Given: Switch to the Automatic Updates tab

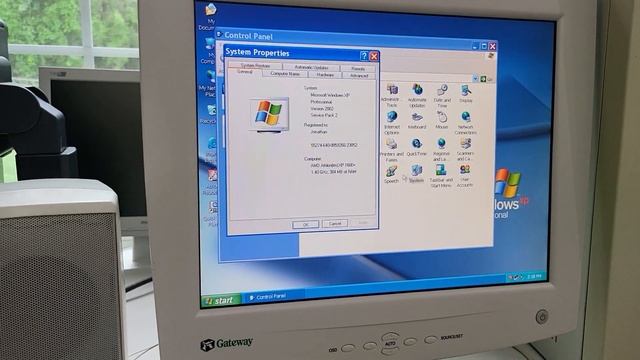Looking at the screenshot, I should (311, 67).
